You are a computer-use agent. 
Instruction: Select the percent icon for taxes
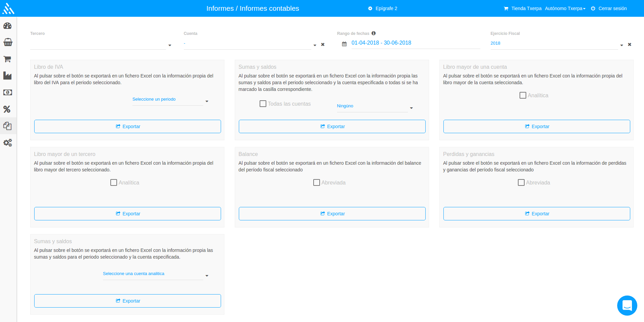tap(7, 109)
